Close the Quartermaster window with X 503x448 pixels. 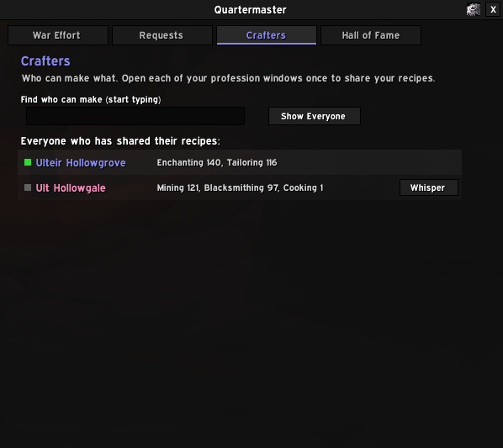(x=493, y=9)
